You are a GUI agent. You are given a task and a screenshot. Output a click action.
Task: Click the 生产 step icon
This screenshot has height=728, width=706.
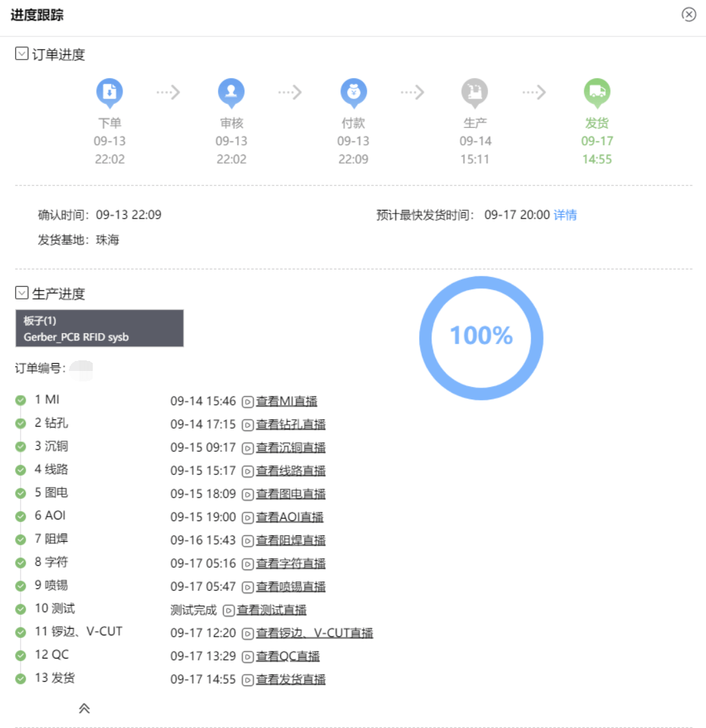click(475, 92)
